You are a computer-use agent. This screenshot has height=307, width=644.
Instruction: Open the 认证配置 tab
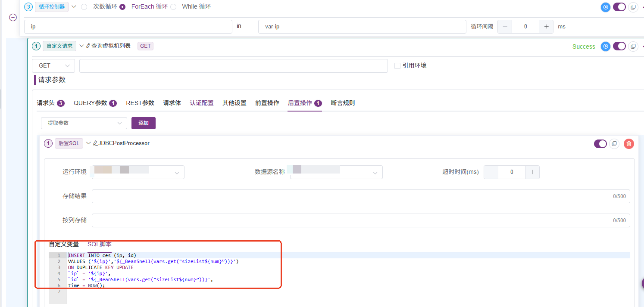click(x=202, y=103)
